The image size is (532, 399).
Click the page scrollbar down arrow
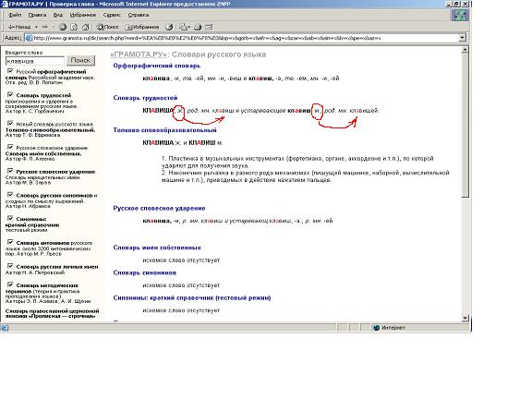click(465, 318)
